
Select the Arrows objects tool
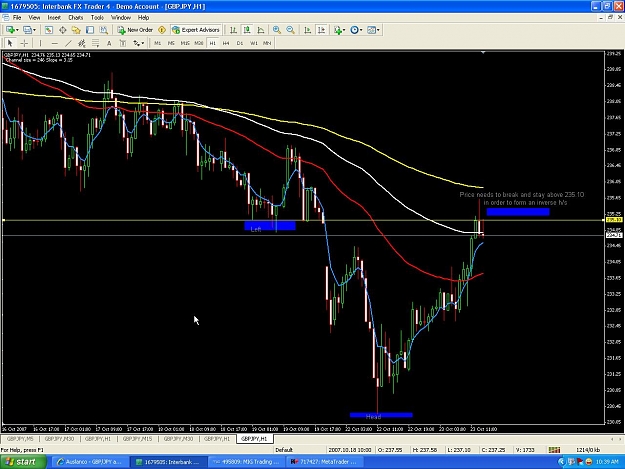pyautogui.click(x=136, y=43)
